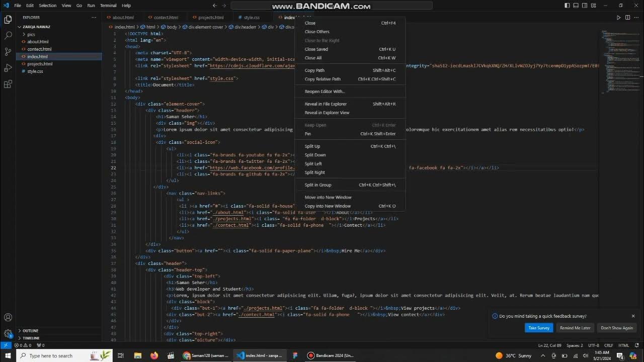Viewport: 644px width, 362px height.
Task: Open the Spaces: 2 indentation selector
Action: click(x=575, y=345)
